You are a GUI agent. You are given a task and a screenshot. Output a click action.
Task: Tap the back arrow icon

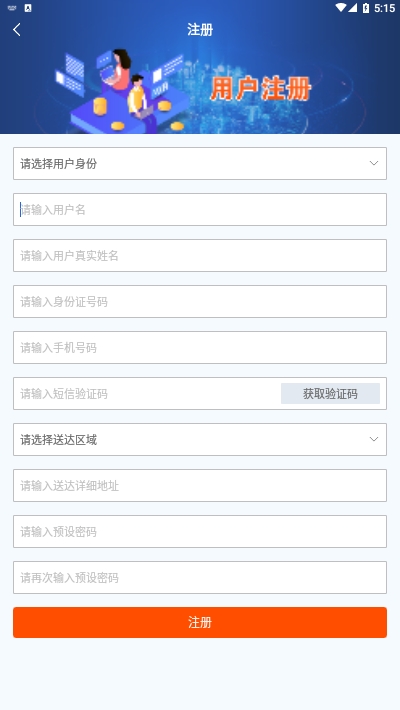click(x=17, y=30)
